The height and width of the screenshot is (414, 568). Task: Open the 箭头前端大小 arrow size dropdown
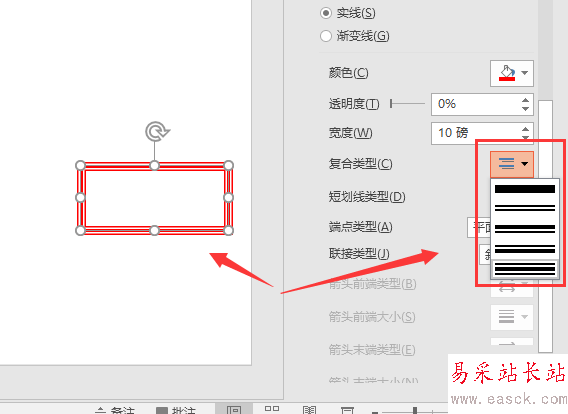tap(511, 317)
